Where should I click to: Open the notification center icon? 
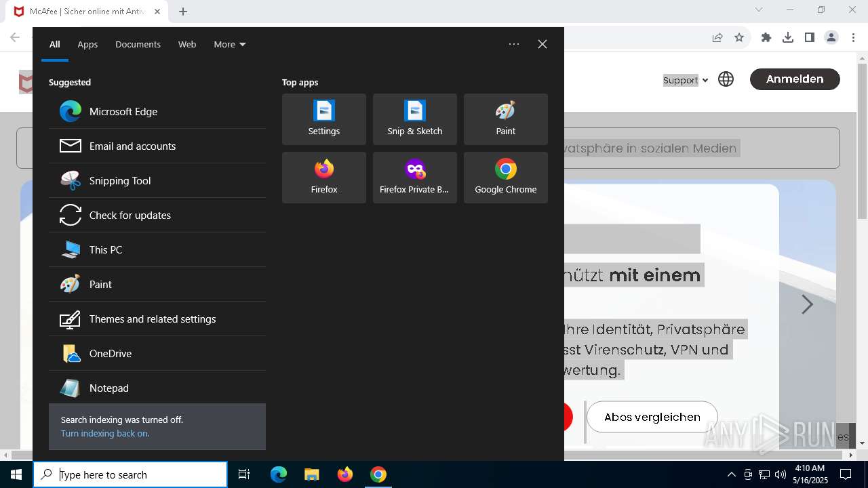pyautogui.click(x=846, y=474)
